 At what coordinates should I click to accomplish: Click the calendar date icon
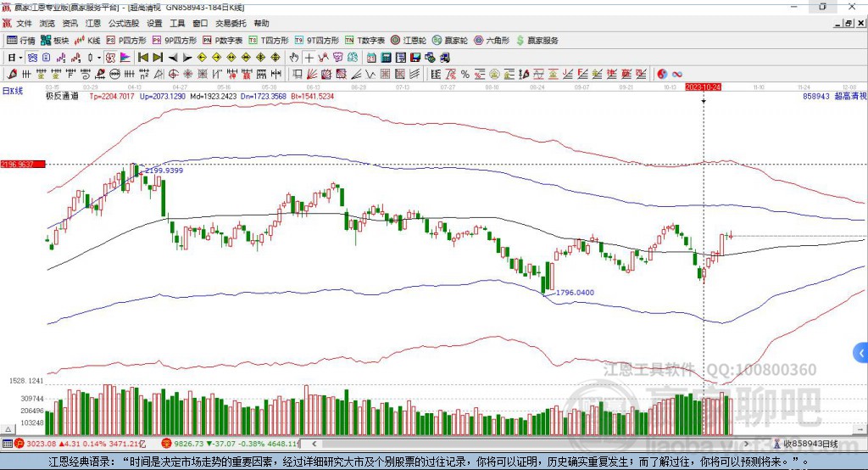(x=371, y=58)
